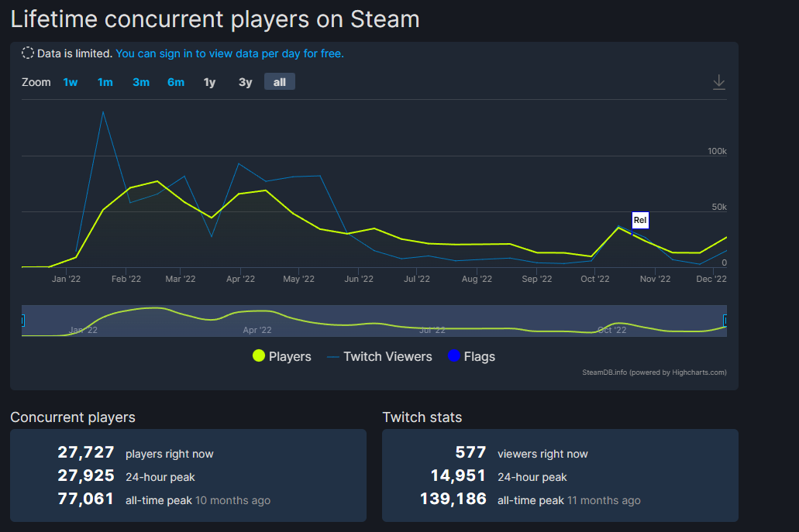Toggle the Players series in legend
The height and width of the screenshot is (532, 799).
[x=282, y=356]
